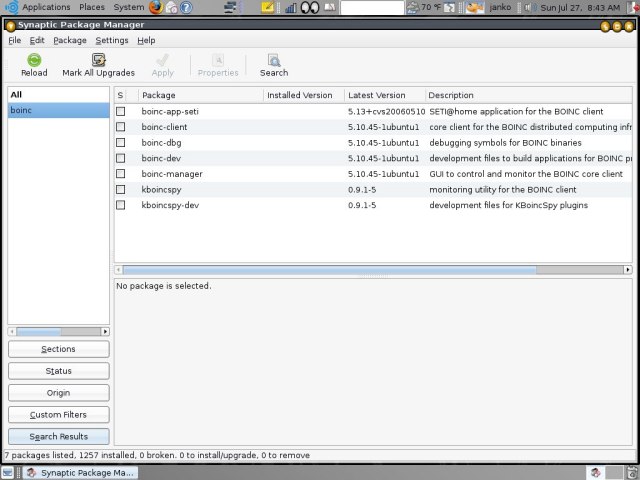This screenshot has height=480, width=640.
Task: Select the 'kboincspy-dev' package name
Action: pos(170,205)
